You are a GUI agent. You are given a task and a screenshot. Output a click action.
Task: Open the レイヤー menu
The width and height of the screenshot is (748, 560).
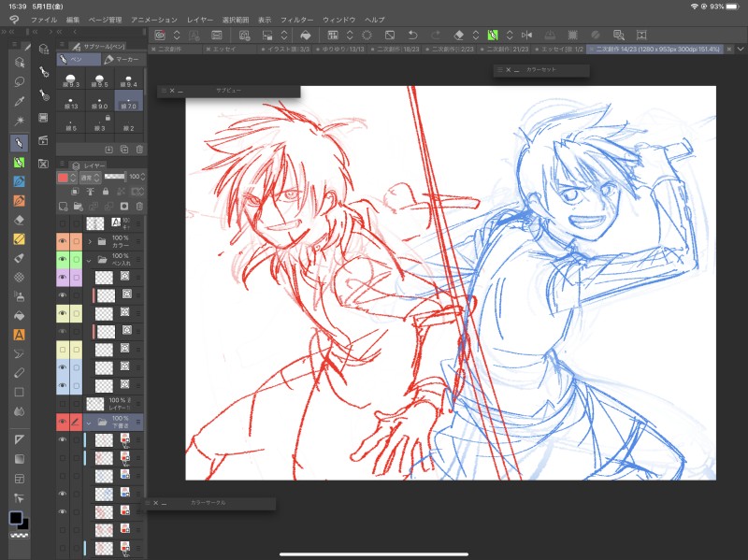200,20
